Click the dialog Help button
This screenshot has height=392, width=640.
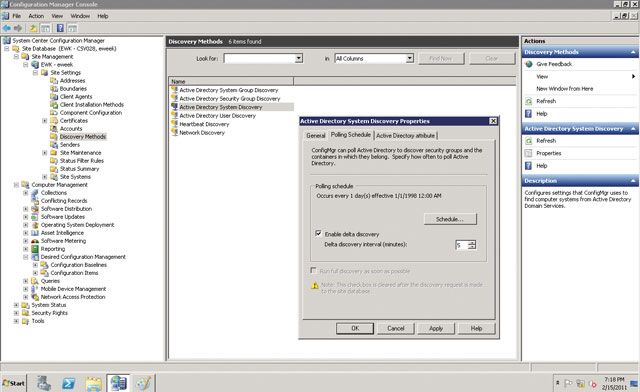(476, 328)
